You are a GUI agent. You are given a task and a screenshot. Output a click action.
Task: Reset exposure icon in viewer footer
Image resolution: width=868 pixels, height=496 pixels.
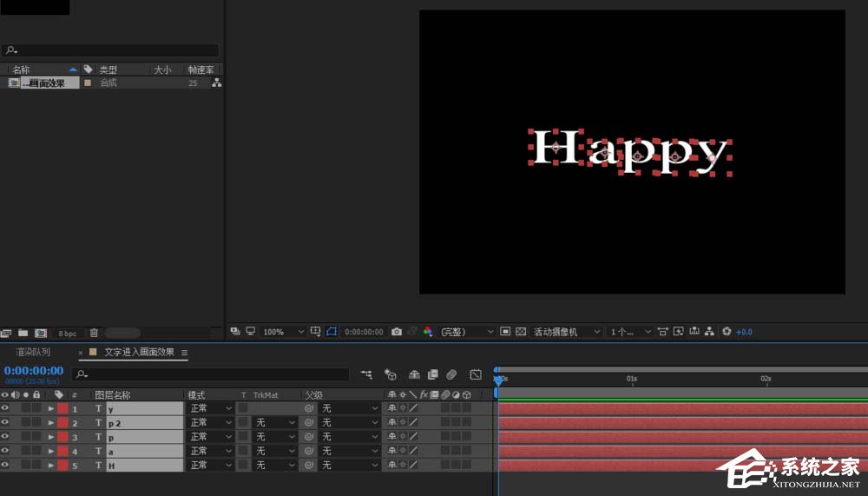coord(727,332)
